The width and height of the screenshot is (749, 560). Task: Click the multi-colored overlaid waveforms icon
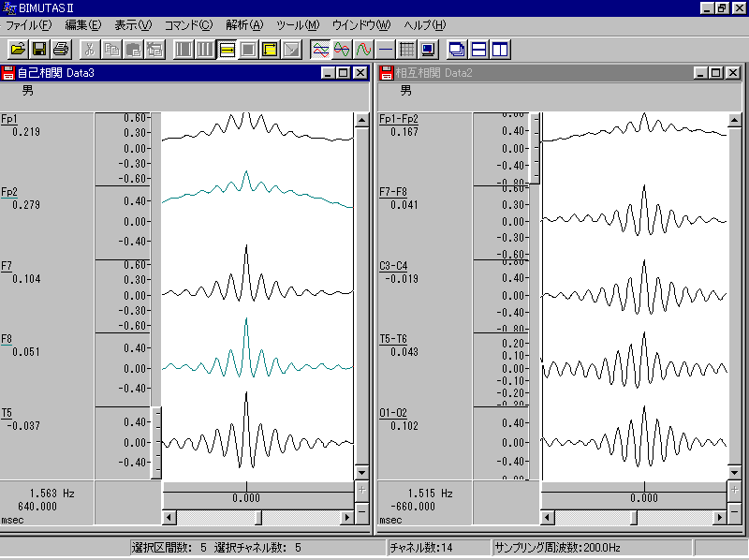tap(320, 49)
